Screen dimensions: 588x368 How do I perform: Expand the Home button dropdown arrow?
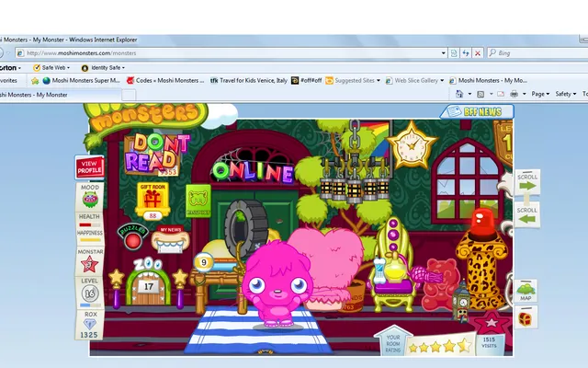[x=469, y=94]
